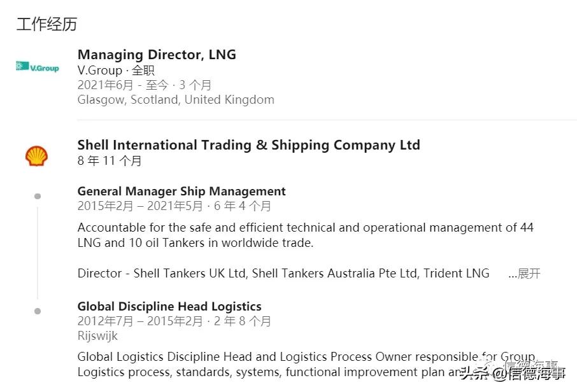Click Glasgow, Scotland, United Kingdom location text
Viewport: 577px width, 392px height.
pyautogui.click(x=176, y=100)
